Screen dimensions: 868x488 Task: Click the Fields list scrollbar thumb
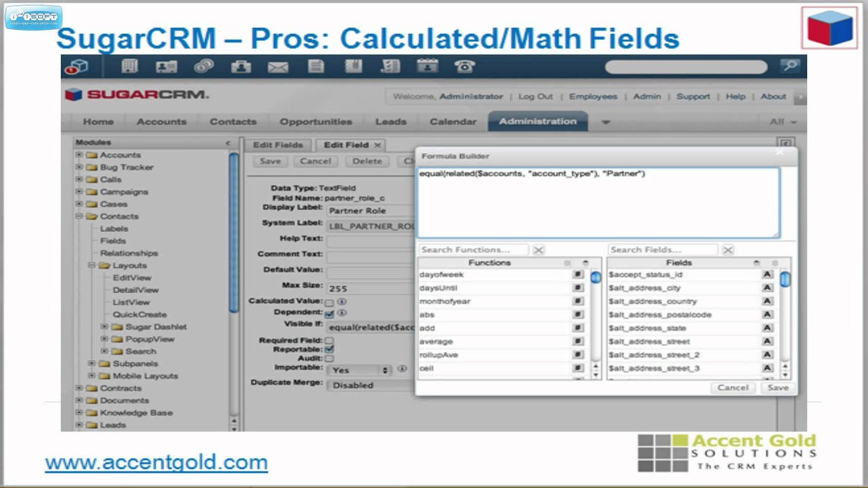[x=785, y=279]
